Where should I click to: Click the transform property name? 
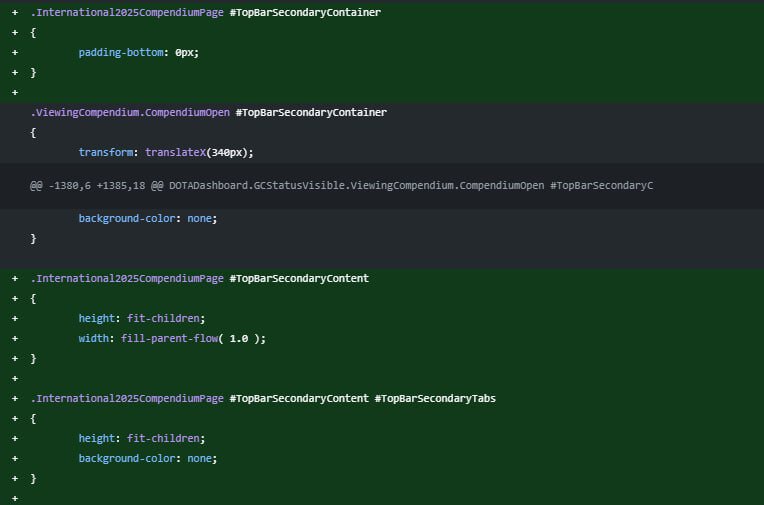click(108, 152)
